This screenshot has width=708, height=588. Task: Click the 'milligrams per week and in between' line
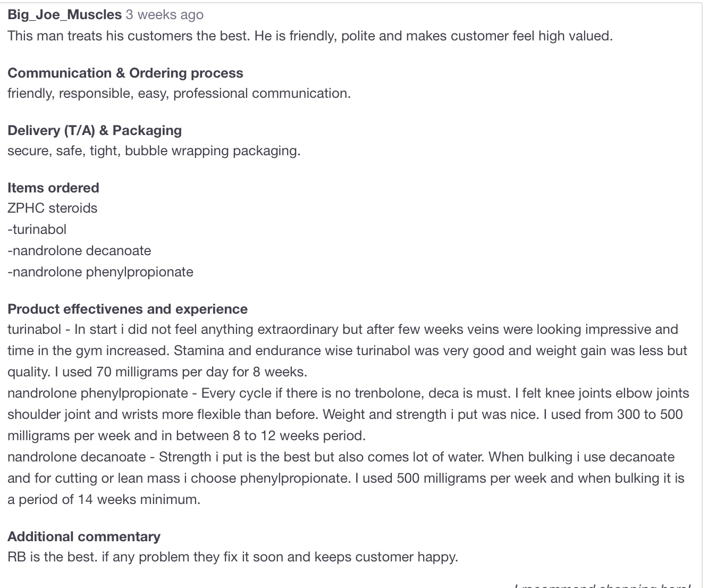187,435
